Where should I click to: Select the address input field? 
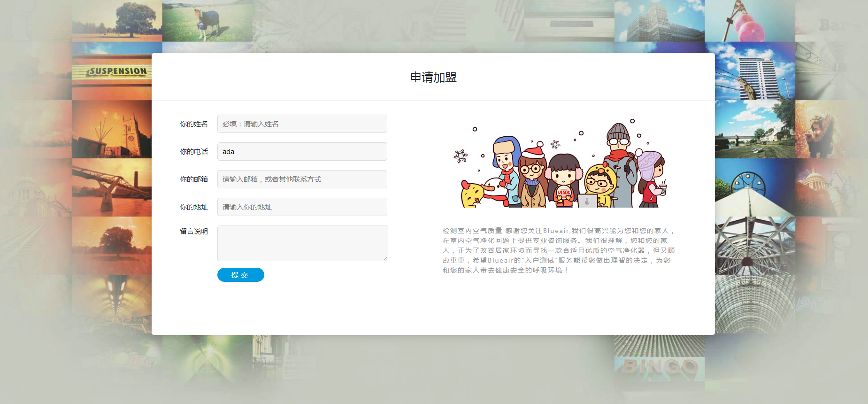pyautogui.click(x=302, y=207)
